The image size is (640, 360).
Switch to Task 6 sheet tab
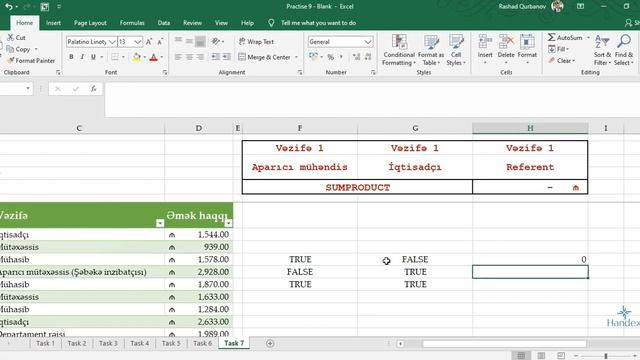click(x=202, y=343)
